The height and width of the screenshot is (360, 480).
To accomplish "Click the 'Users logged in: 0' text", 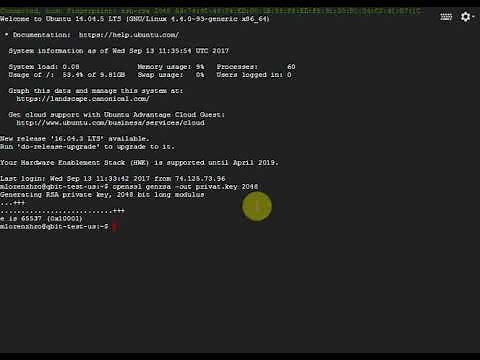I will tap(254, 75).
